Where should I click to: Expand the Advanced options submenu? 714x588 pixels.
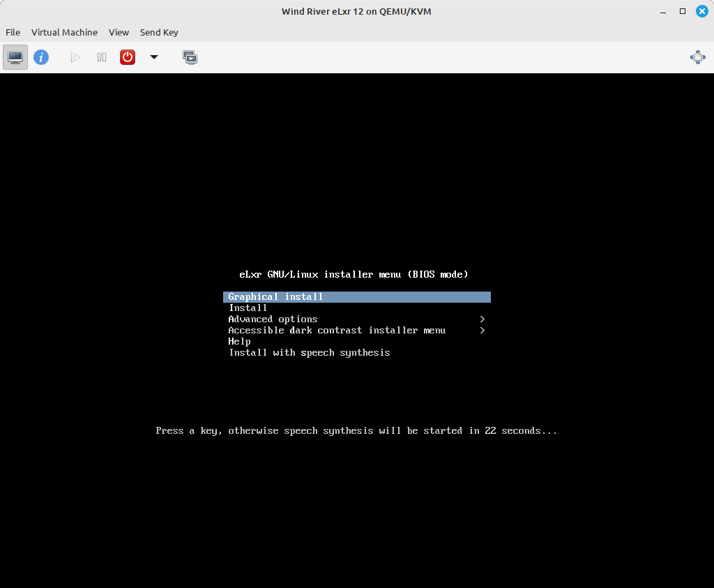point(273,319)
